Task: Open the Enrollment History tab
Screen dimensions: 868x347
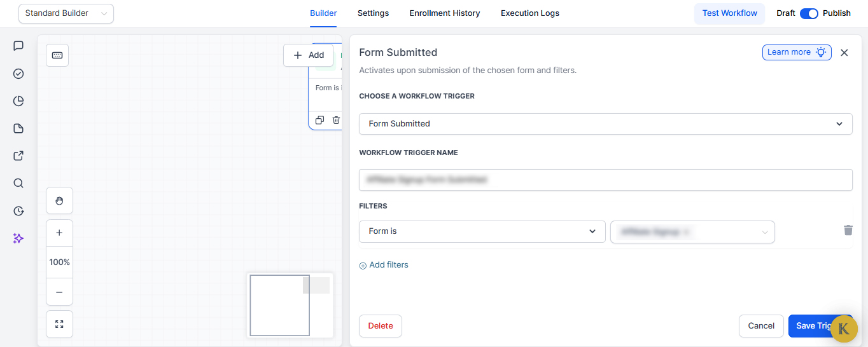Action: 445,13
